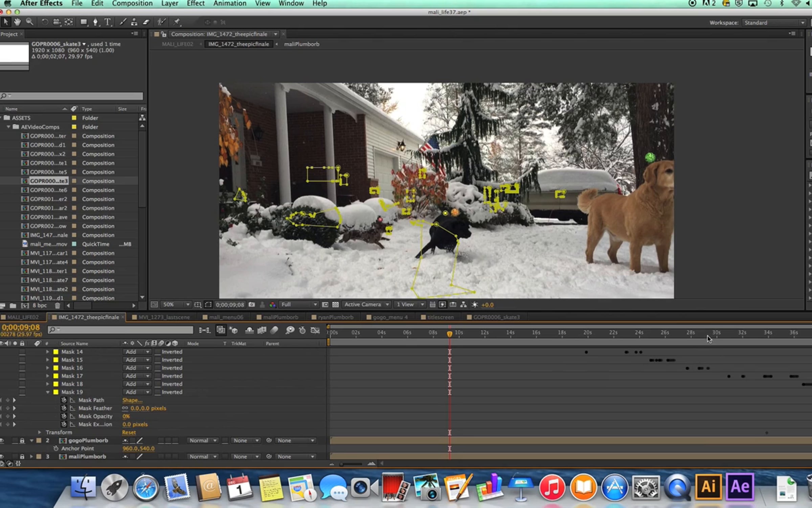Select the Horizontal Type tool
Image resolution: width=812 pixels, height=508 pixels.
click(108, 22)
